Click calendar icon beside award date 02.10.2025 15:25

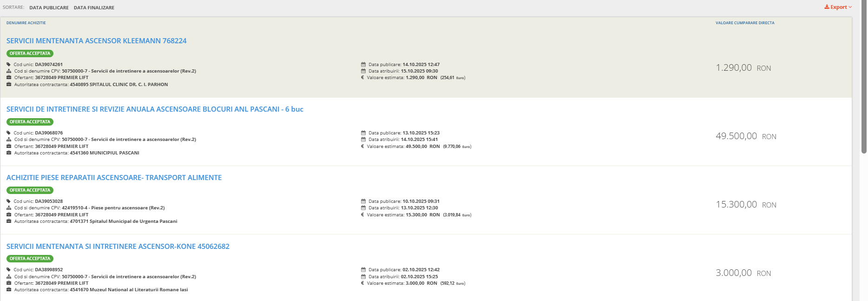[x=363, y=276]
